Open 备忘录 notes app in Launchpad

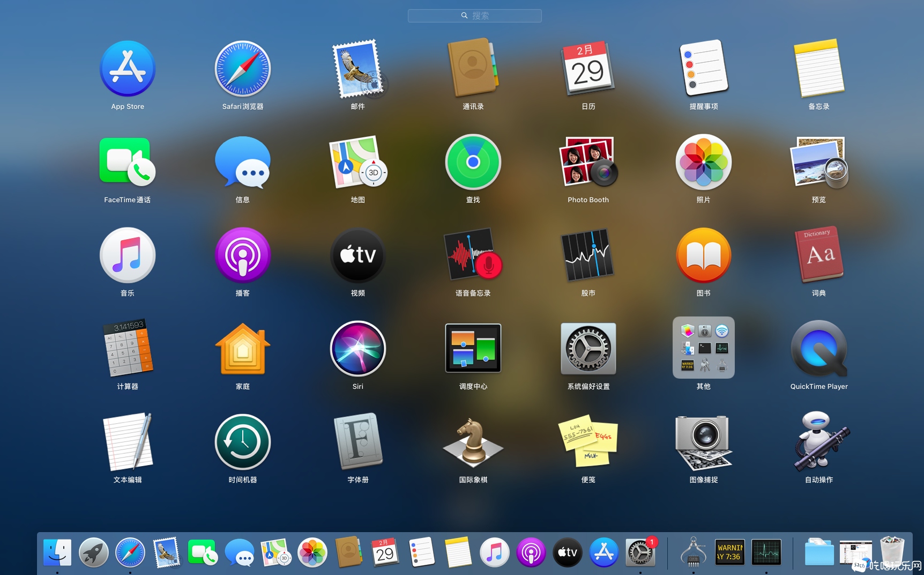coord(819,68)
